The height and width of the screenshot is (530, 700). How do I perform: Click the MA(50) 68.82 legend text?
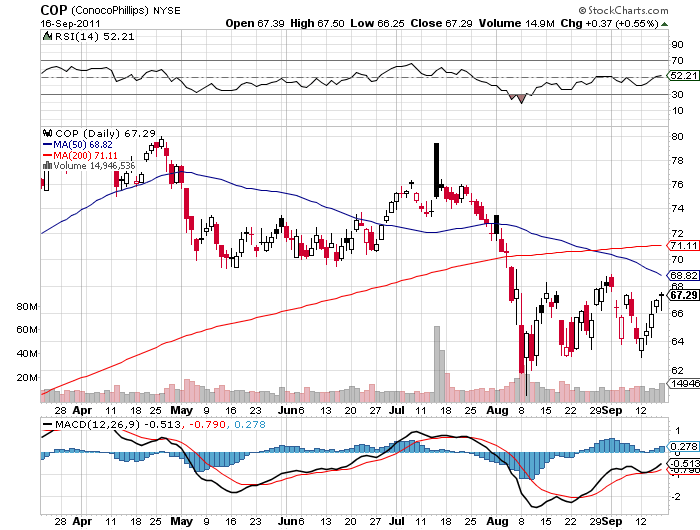(x=83, y=145)
